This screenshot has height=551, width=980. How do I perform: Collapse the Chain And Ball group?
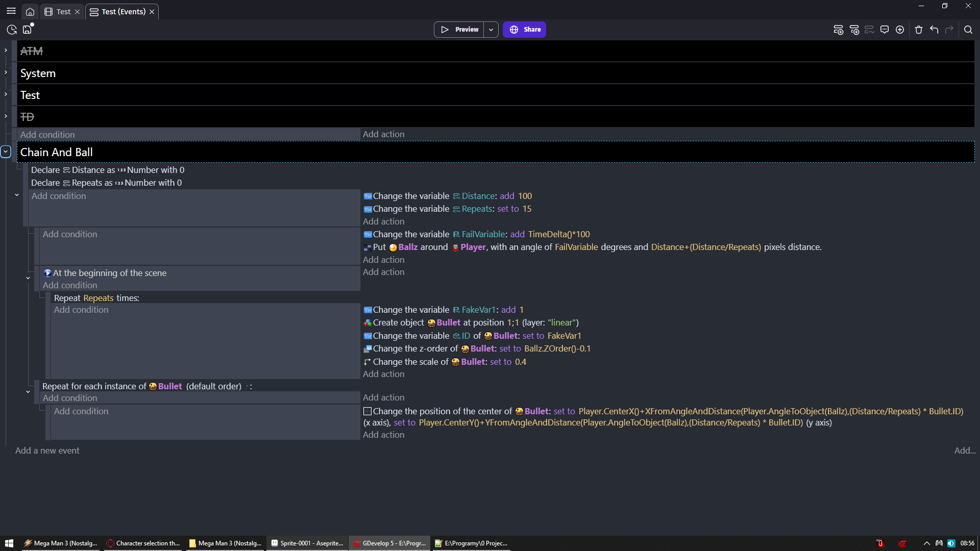tap(6, 152)
